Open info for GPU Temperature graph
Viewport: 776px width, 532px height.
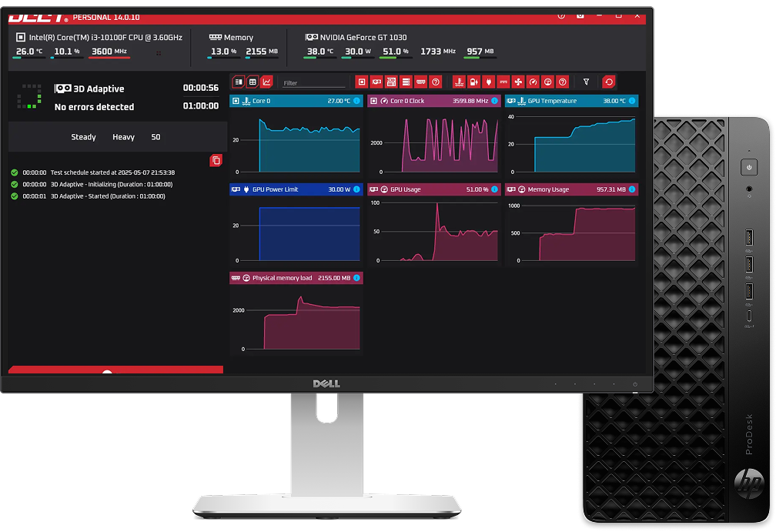pyautogui.click(x=632, y=101)
